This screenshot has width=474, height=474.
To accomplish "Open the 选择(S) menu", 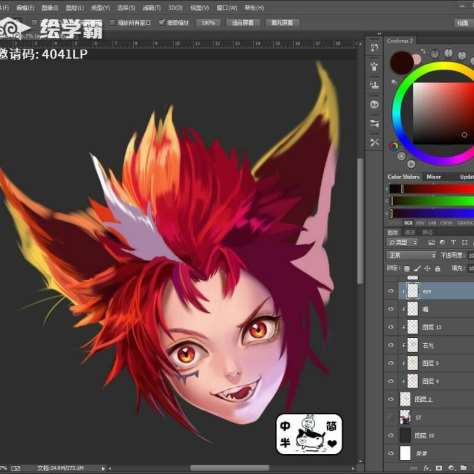I will 126,7.
